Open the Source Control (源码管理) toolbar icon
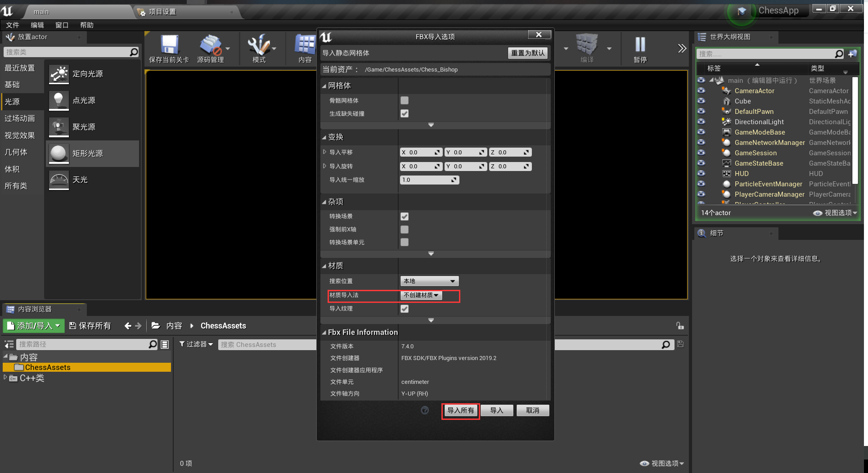Image resolution: width=868 pixels, height=473 pixels. click(211, 45)
